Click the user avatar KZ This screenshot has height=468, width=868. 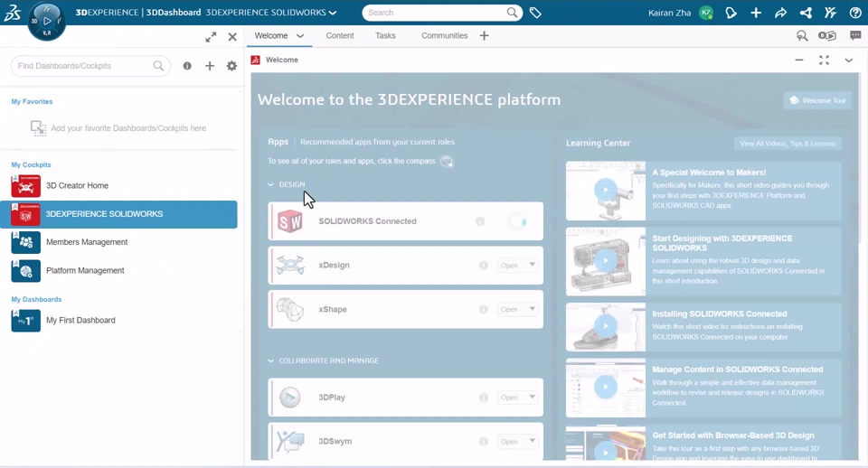coord(706,12)
